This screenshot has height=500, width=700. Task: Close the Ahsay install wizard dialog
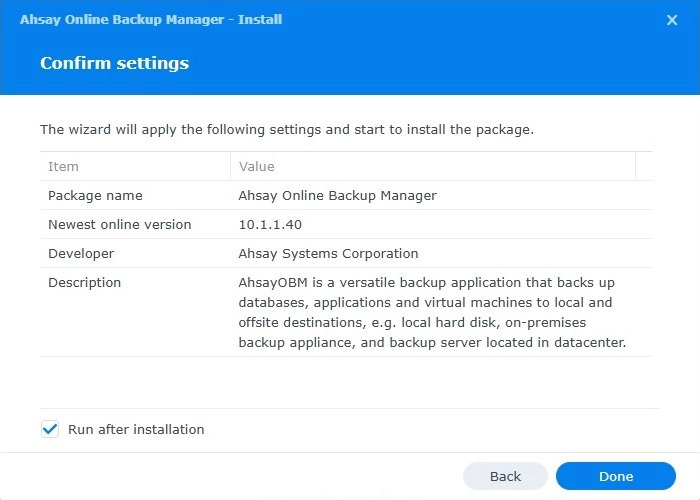point(672,19)
